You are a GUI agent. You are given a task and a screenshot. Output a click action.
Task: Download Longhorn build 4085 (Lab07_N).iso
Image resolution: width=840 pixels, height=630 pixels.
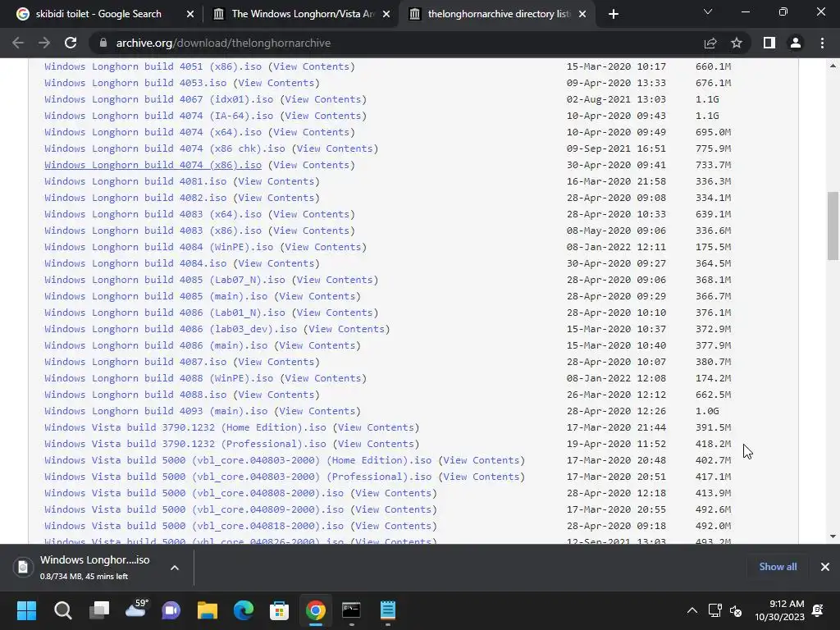[x=164, y=280]
